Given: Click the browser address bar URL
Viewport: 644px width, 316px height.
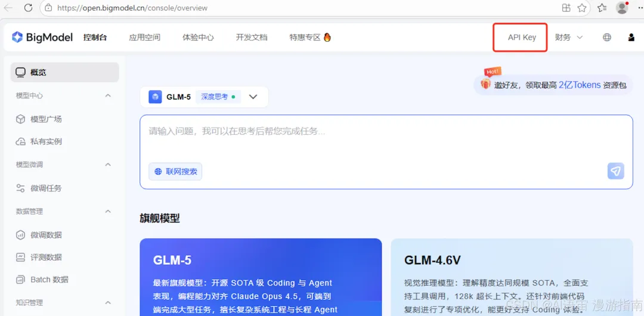Looking at the screenshot, I should (132, 8).
